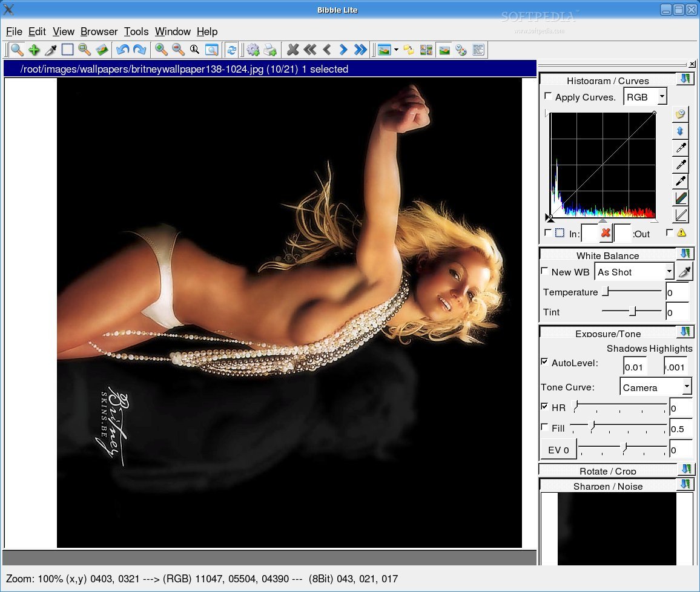The height and width of the screenshot is (592, 700).
Task: Enable the Apply Curves checkbox
Action: pyautogui.click(x=548, y=96)
